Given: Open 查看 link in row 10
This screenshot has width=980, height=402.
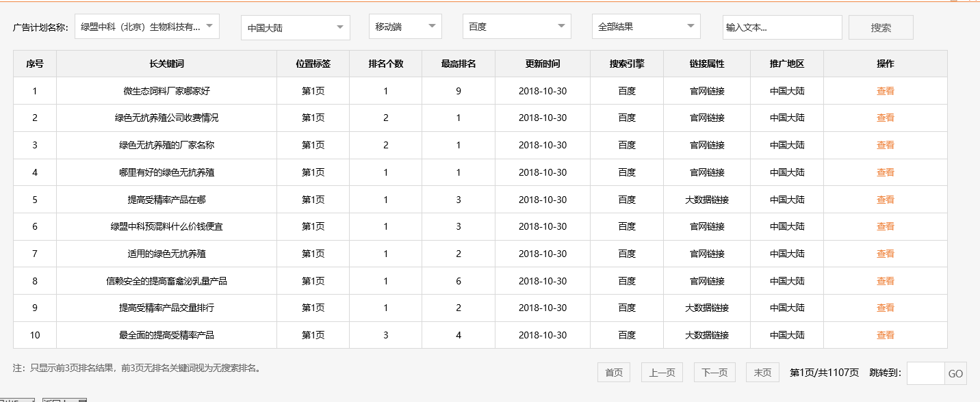Looking at the screenshot, I should pyautogui.click(x=885, y=335).
